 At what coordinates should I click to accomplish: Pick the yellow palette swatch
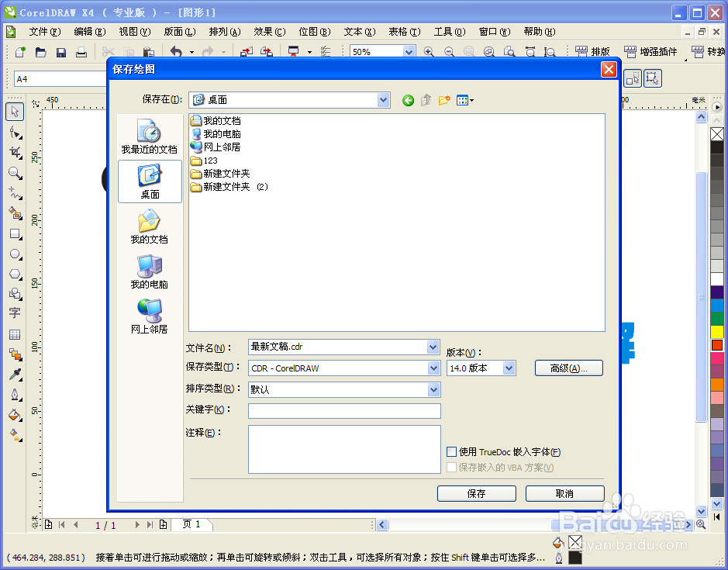pyautogui.click(x=717, y=332)
